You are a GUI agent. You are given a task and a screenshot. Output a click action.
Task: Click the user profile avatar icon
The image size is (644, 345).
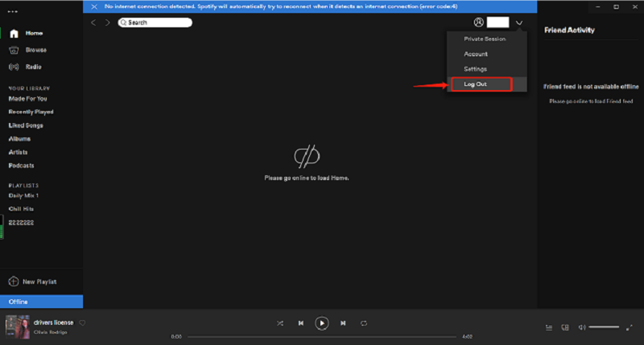[x=478, y=23]
